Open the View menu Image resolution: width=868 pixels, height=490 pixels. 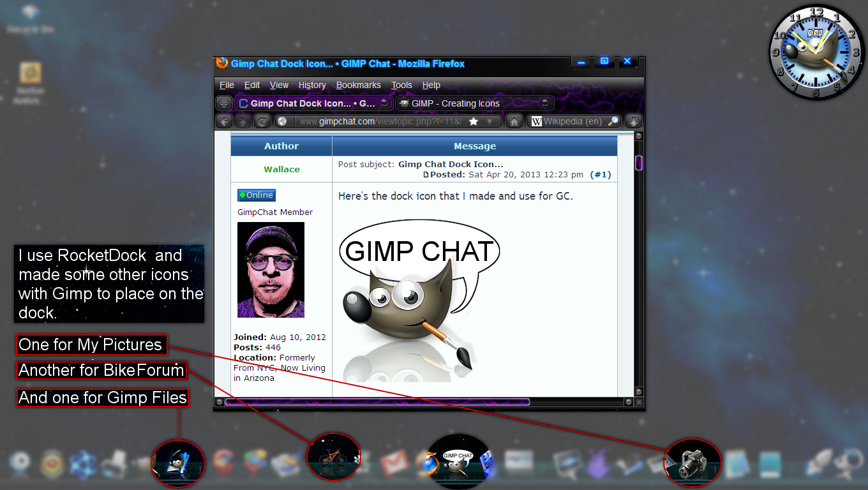[279, 85]
